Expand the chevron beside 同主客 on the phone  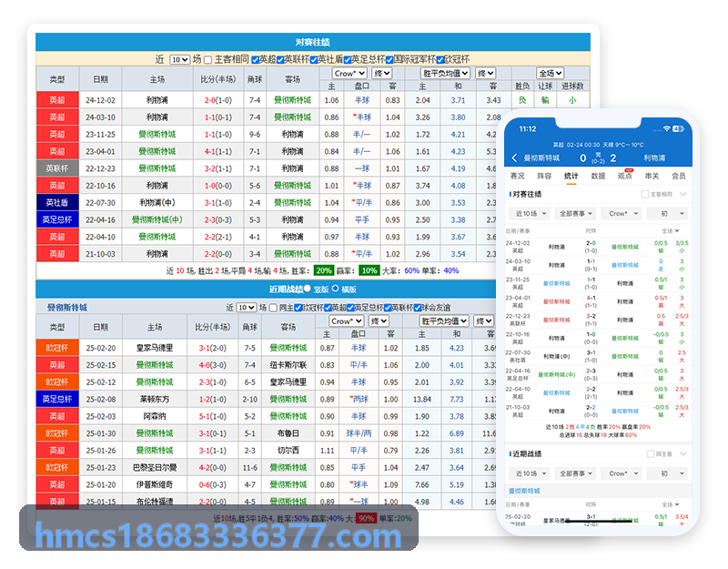click(683, 453)
